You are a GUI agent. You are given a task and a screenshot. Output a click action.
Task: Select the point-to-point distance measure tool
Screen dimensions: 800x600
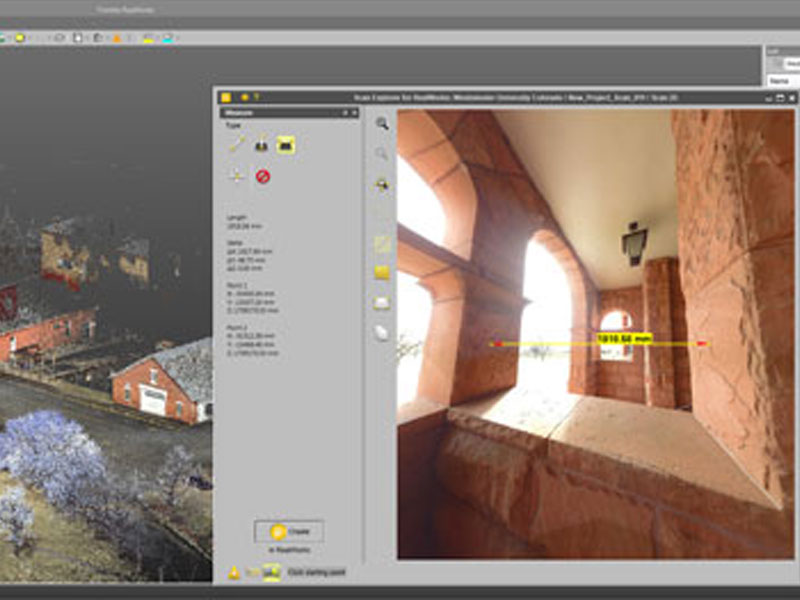[x=236, y=144]
